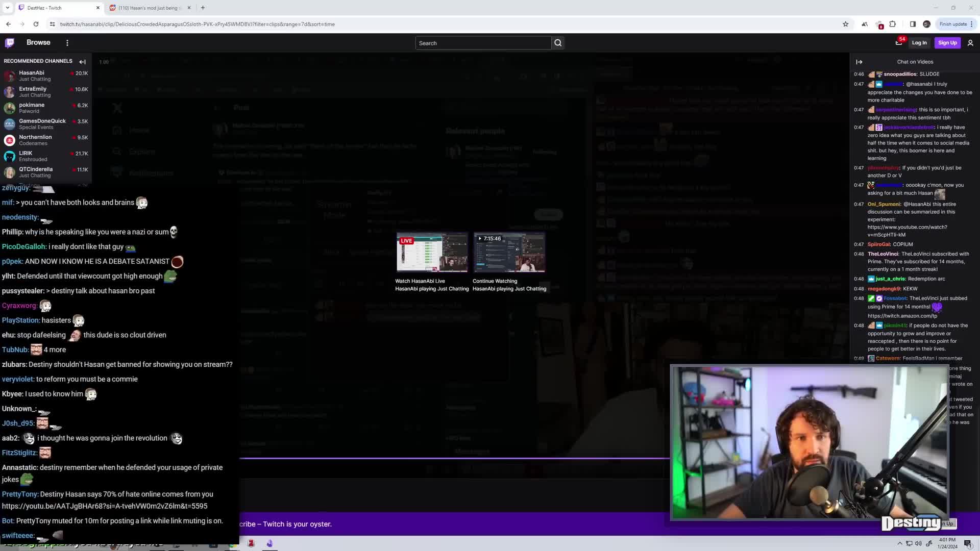Close the Hasan's mod YouTube tab
This screenshot has height=551, width=980.
pos(189,8)
